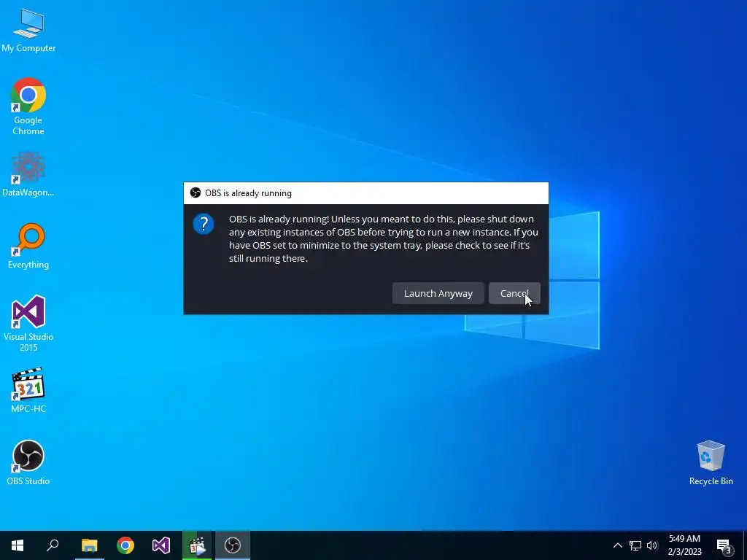Select the DataWagon desktop shortcut
This screenshot has height=560, width=747.
point(28,174)
